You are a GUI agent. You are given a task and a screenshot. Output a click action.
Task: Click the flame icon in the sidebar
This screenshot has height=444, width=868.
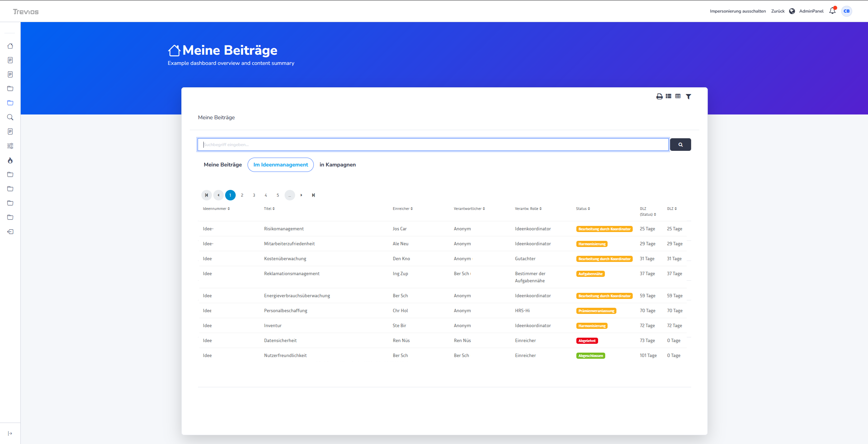pos(10,160)
